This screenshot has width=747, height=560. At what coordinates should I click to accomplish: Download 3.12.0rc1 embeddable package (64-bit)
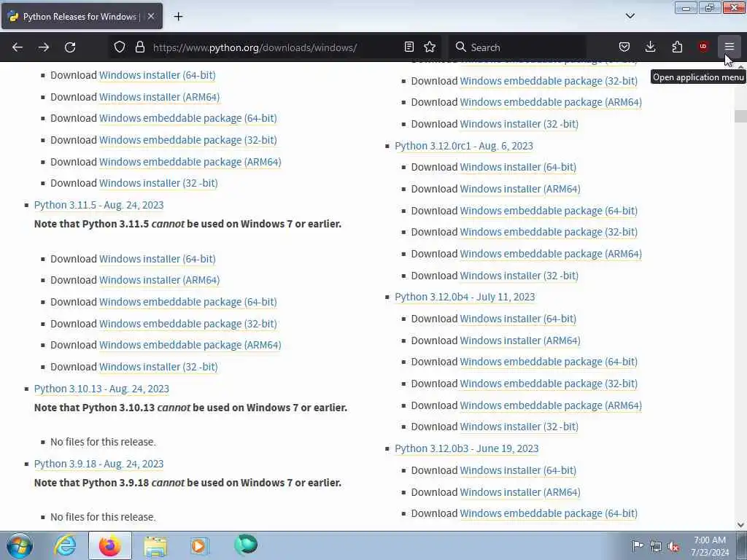click(549, 211)
